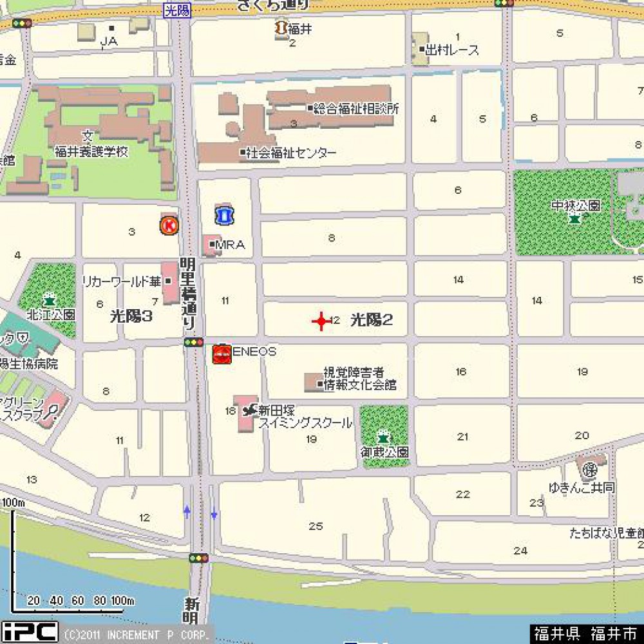Image resolution: width=644 pixels, height=644 pixels.
Task: Select the orange Circle K store icon
Action: point(169,225)
